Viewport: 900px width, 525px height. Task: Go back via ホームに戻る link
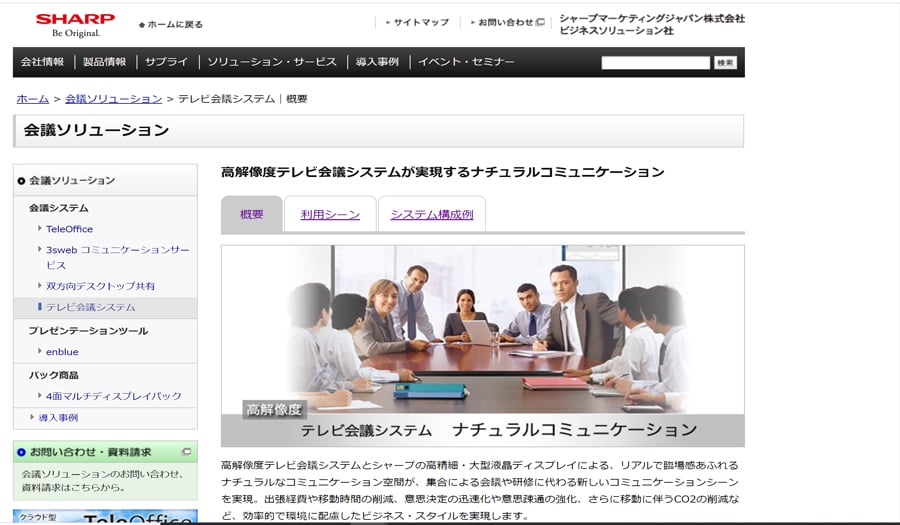tap(171, 25)
